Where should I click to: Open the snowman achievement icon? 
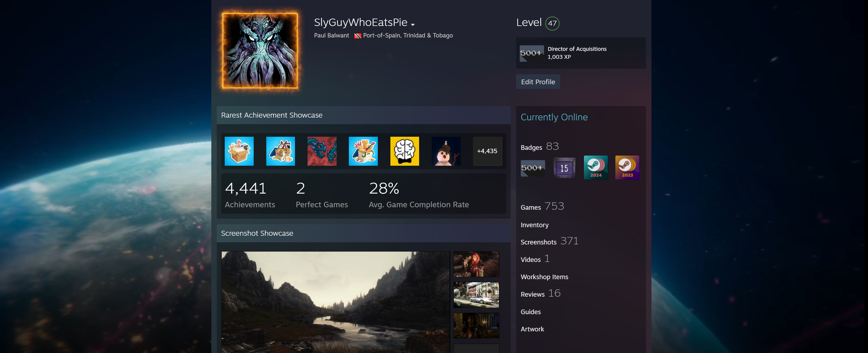point(446,151)
